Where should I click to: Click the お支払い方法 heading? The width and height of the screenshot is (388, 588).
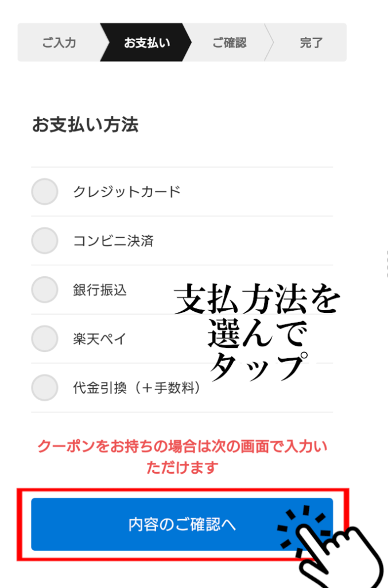tap(85, 125)
